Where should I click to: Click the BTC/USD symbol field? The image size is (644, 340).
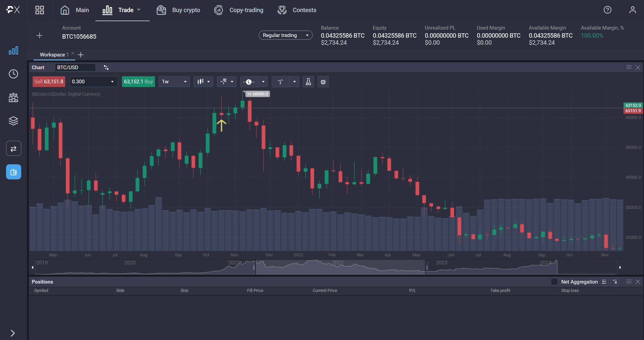[x=75, y=68]
